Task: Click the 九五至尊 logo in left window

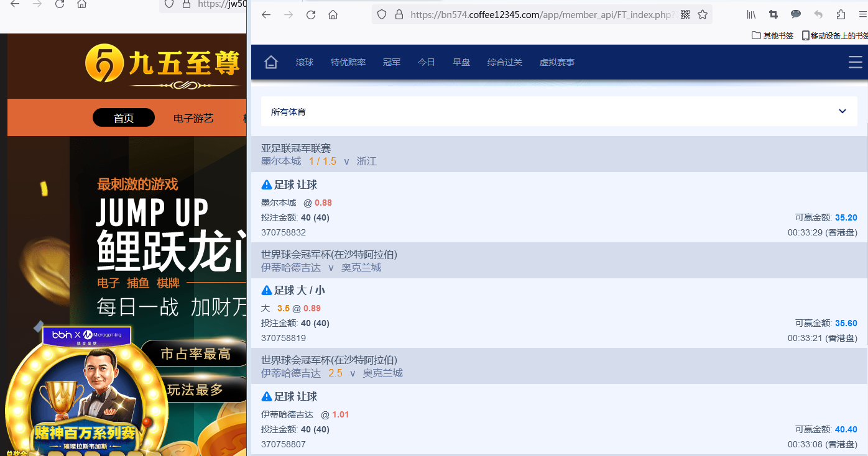Action: (163, 65)
